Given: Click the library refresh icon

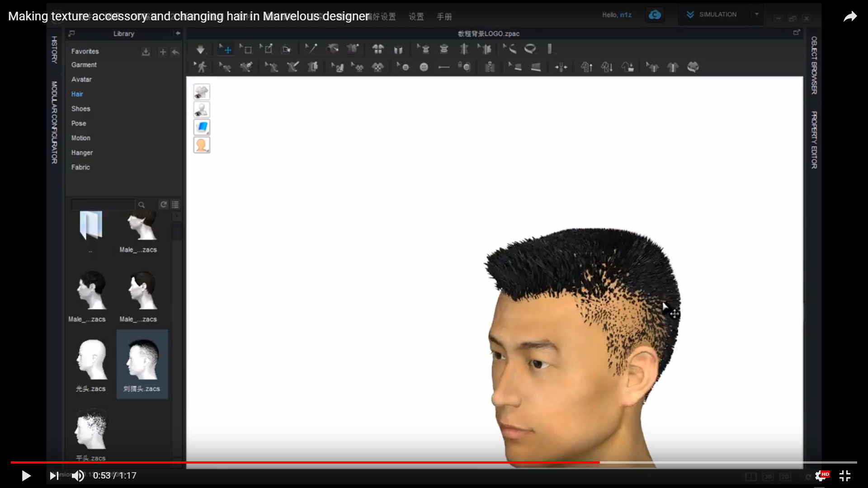Looking at the screenshot, I should [164, 205].
